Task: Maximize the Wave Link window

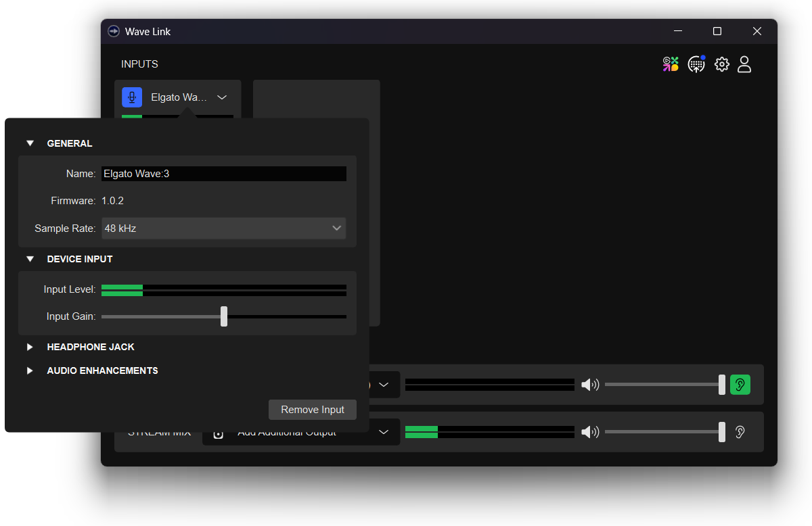Action: [717, 31]
